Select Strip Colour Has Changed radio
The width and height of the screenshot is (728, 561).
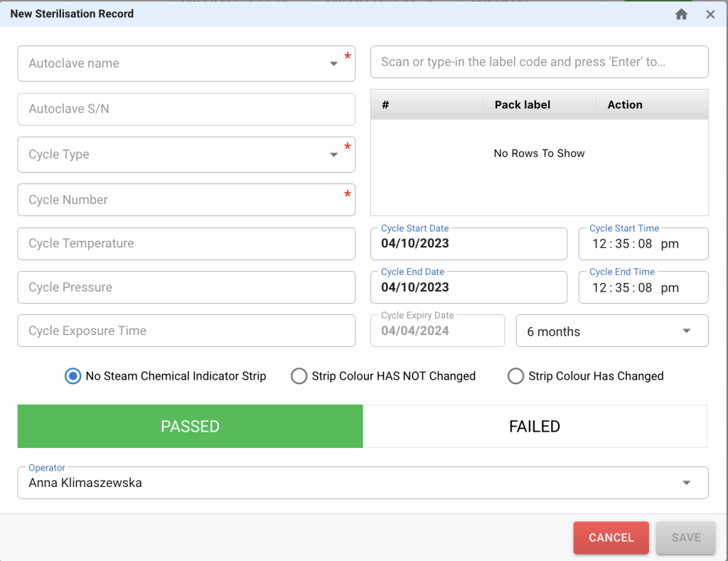click(x=515, y=376)
